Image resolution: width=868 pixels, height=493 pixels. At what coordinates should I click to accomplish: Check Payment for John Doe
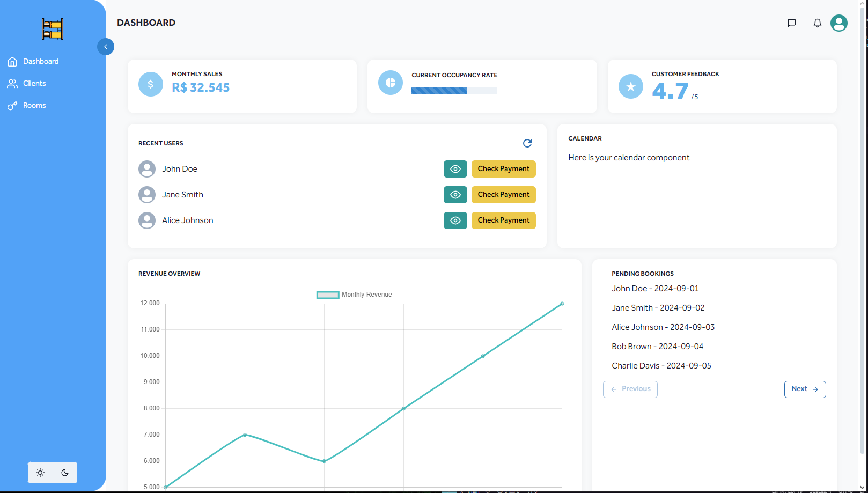[504, 169]
